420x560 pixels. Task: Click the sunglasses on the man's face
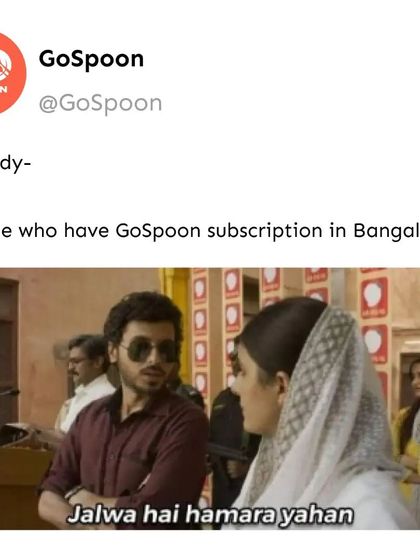[x=149, y=350]
